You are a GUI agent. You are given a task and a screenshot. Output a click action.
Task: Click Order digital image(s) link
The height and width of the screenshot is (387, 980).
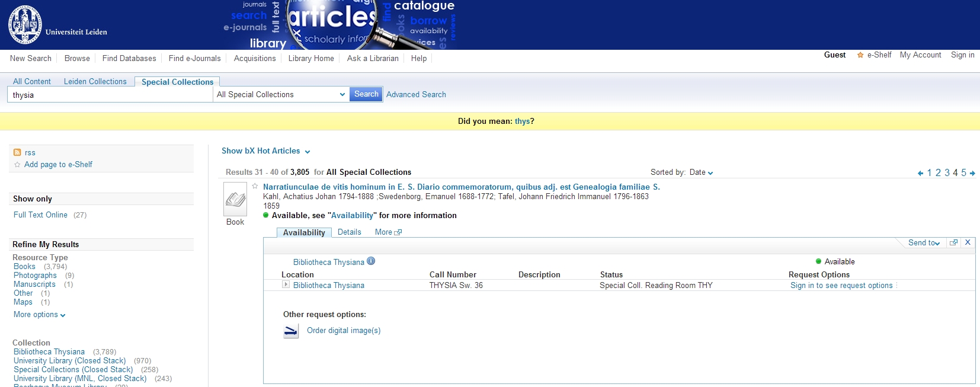tap(344, 330)
